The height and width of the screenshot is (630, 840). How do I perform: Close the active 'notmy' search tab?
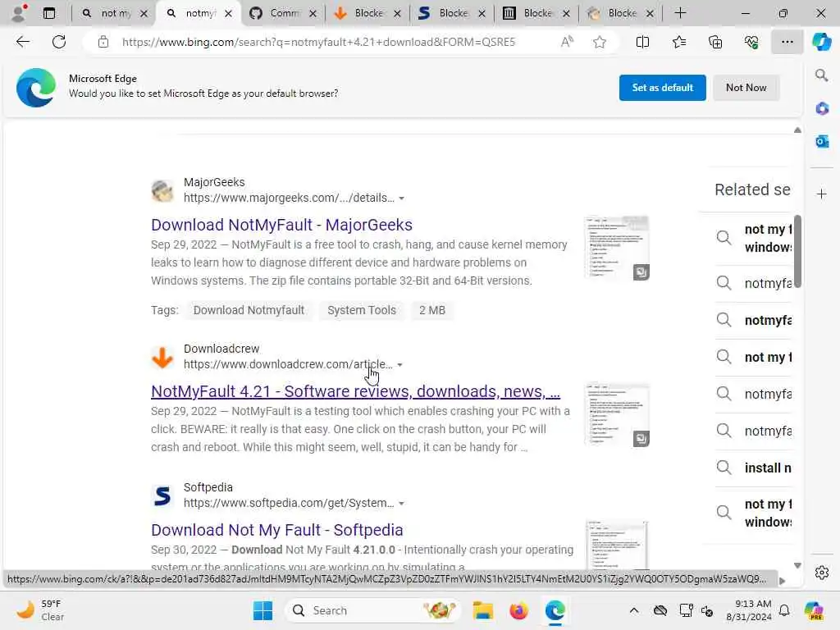tap(229, 13)
